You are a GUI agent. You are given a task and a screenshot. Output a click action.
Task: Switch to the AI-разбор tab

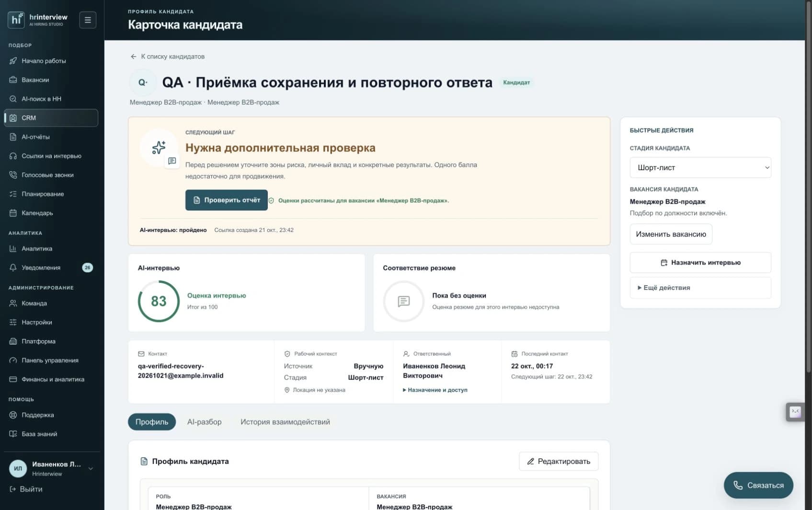pyautogui.click(x=204, y=422)
